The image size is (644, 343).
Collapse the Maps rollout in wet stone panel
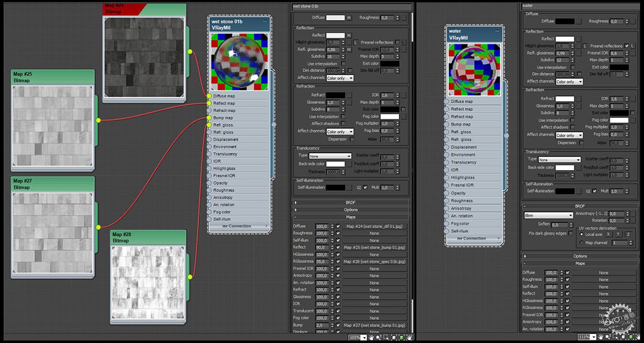351,217
